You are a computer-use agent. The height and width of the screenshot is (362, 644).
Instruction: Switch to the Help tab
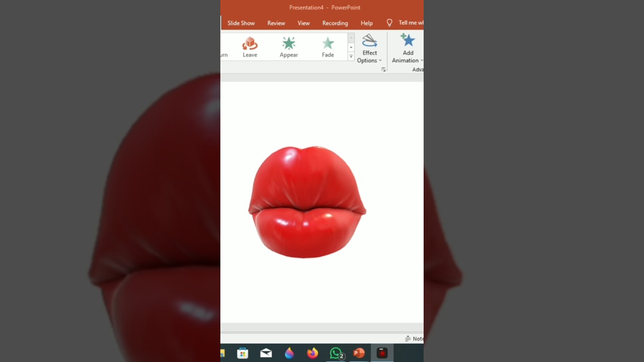click(x=367, y=23)
